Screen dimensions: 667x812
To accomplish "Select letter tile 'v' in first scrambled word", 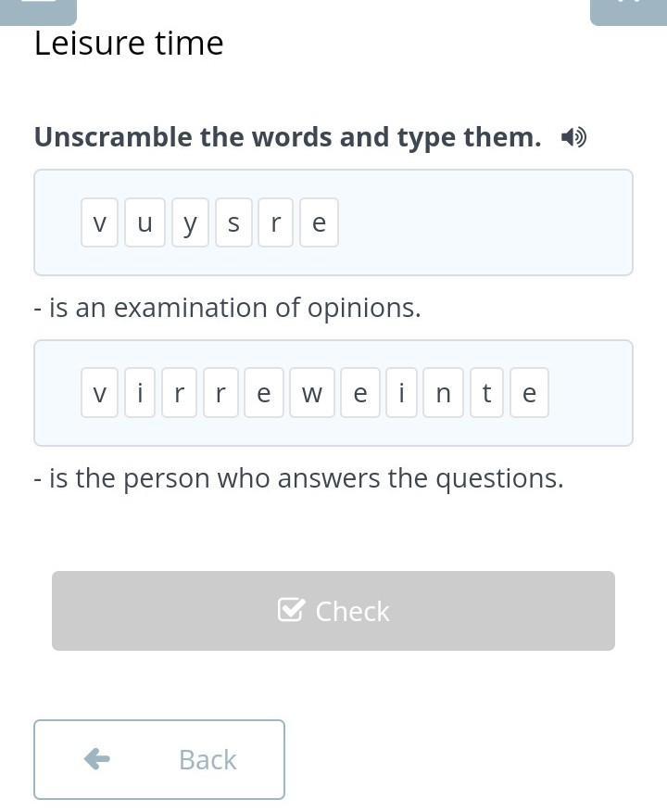I will (x=100, y=222).
